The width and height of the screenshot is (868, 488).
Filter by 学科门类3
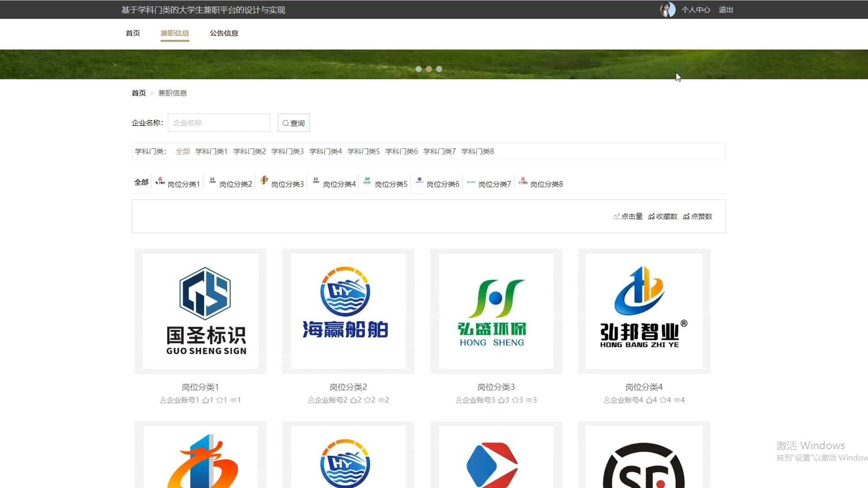[287, 151]
